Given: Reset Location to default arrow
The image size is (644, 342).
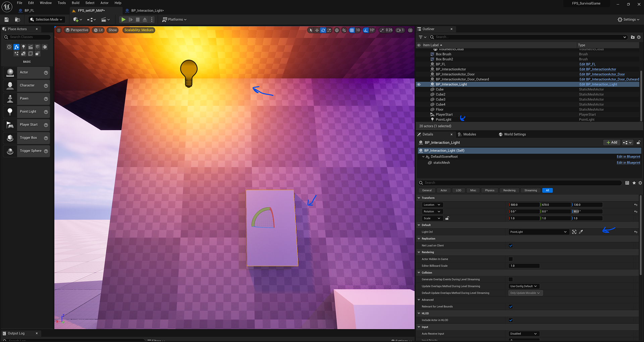Looking at the screenshot, I should (x=636, y=205).
